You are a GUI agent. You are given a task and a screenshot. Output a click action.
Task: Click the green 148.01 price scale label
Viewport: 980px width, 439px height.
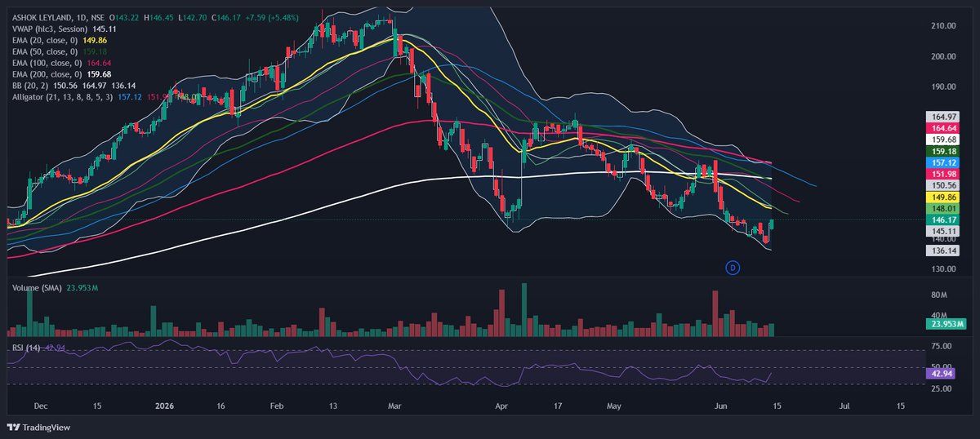944,208
